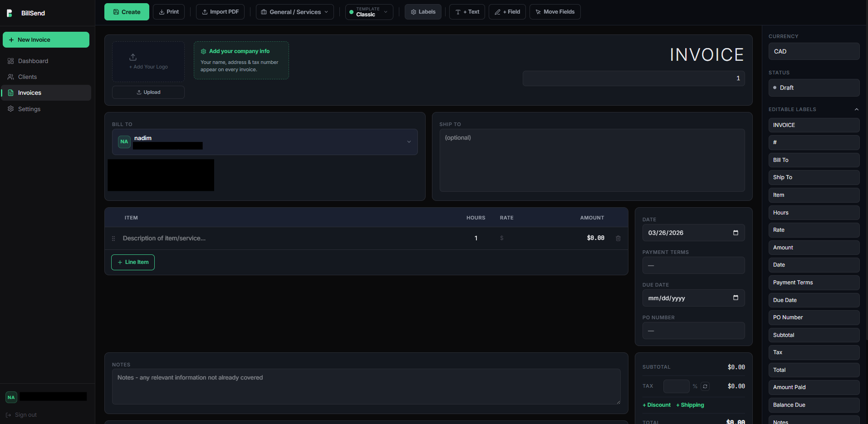Click the large INVOICE title heading

[x=707, y=55]
